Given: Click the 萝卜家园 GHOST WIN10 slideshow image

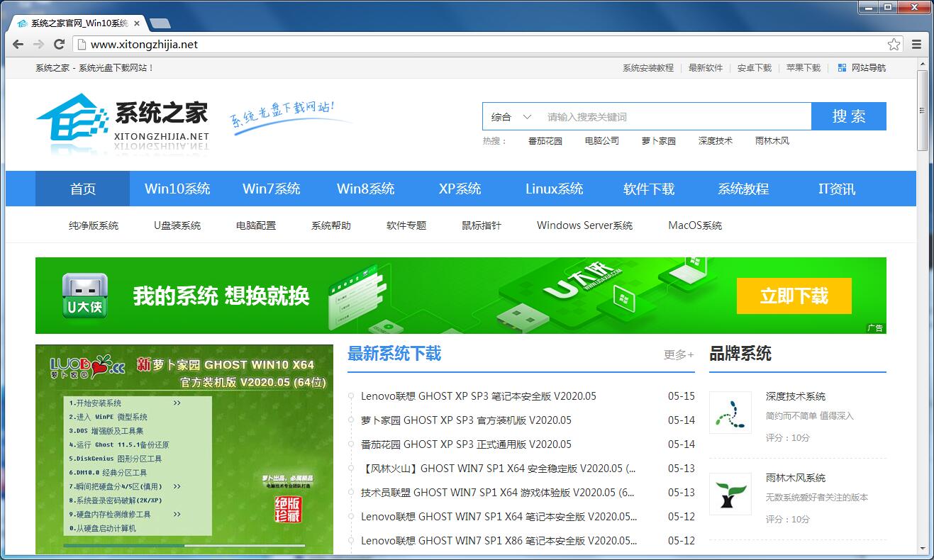Looking at the screenshot, I should 184,449.
